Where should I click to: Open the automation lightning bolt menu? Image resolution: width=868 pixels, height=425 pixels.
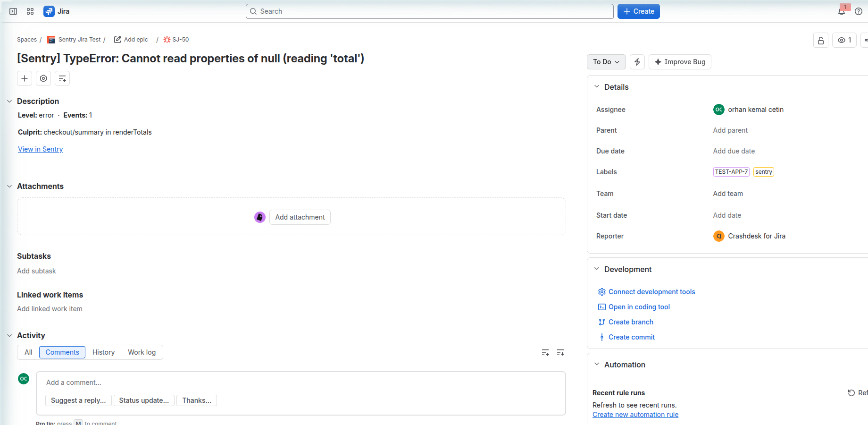pyautogui.click(x=637, y=62)
